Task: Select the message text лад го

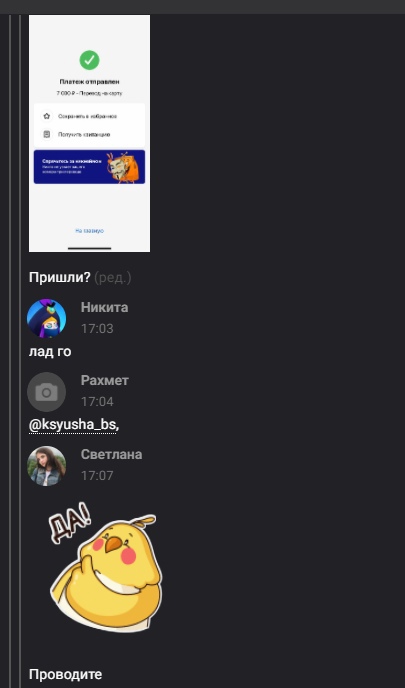Action: click(50, 351)
